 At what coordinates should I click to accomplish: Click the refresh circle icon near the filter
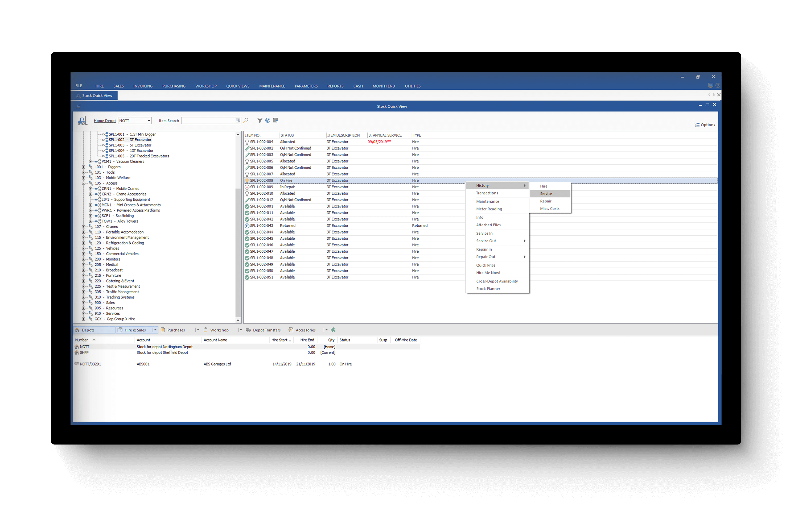(268, 120)
